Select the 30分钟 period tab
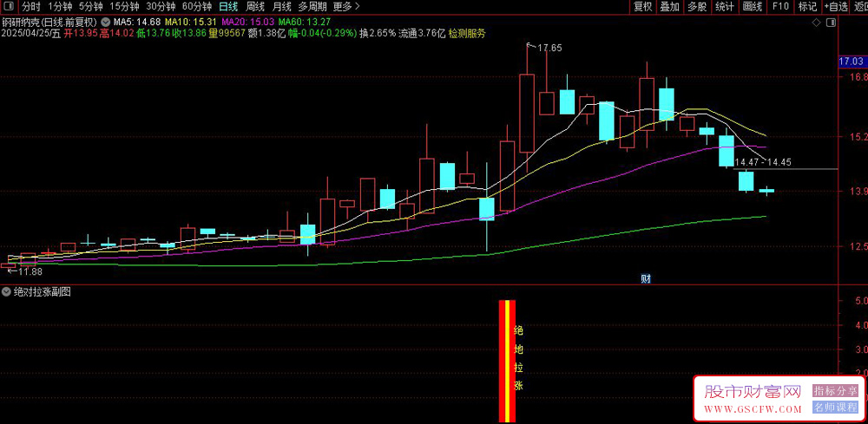The height and width of the screenshot is (424, 868). [161, 7]
